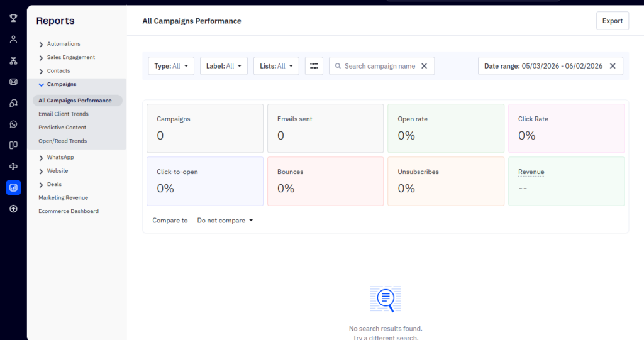
Task: Open the trophy icon in left navigation
Action: (x=14, y=18)
